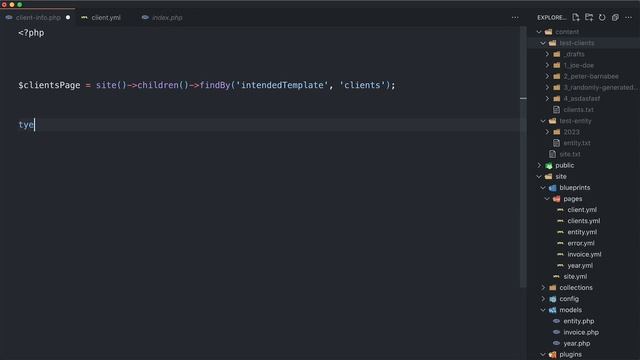Switch to the index.php tab
The width and height of the screenshot is (640, 360).
(x=162, y=18)
